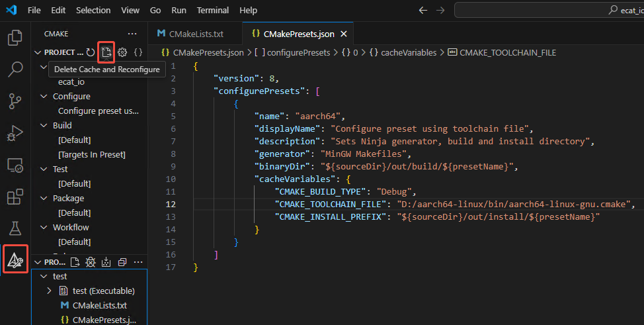Open Project Outline more actions ellipsis

pos(138,262)
